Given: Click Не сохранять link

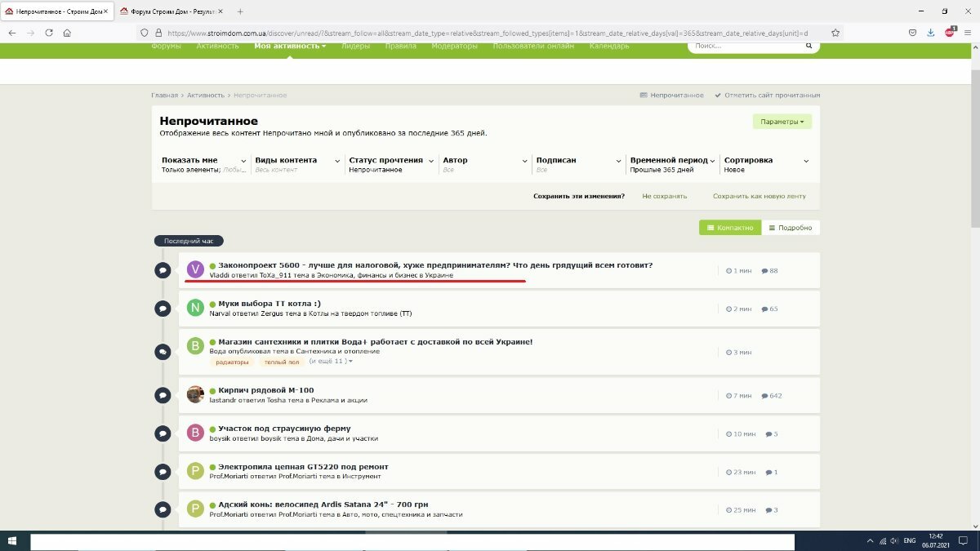Looking at the screenshot, I should click(x=665, y=196).
